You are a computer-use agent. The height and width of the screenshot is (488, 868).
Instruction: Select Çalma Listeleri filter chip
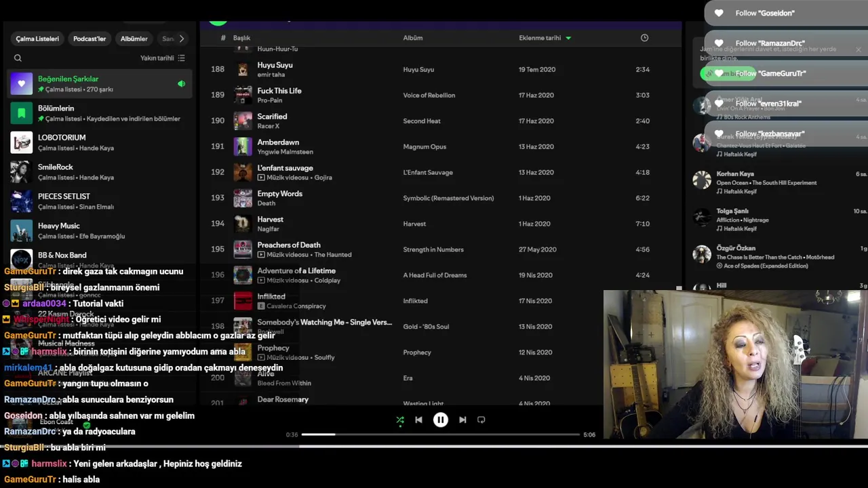click(x=38, y=39)
